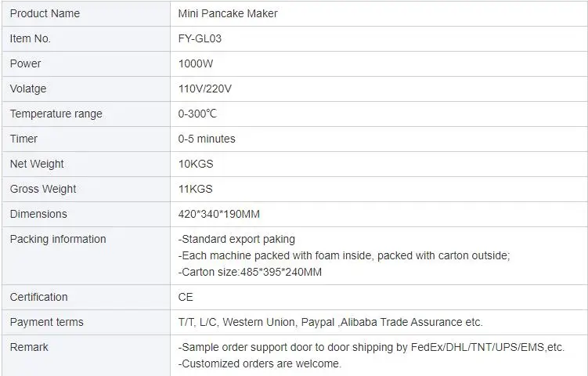Click the carton size 485*395*240MM text
This screenshot has height=376, width=588.
(x=251, y=272)
